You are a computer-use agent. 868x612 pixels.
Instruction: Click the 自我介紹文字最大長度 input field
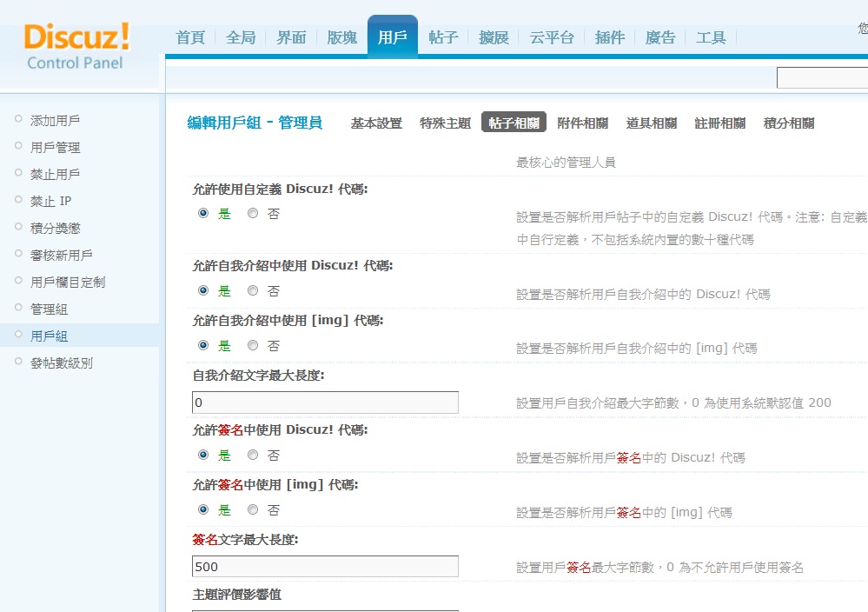pos(325,402)
